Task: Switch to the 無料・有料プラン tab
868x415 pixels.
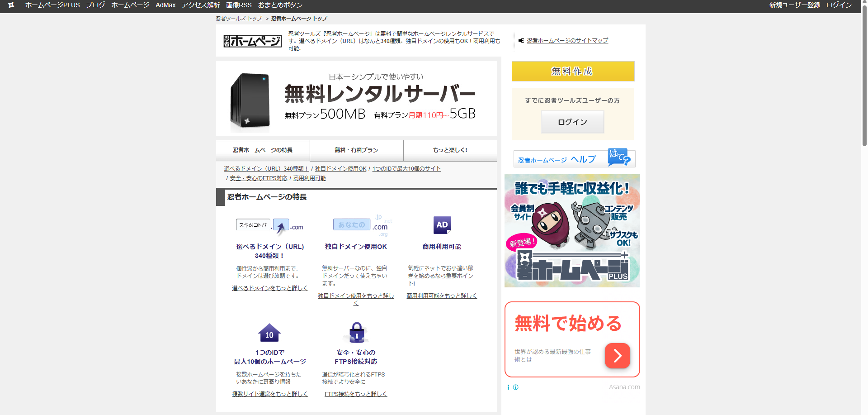Action: point(356,150)
